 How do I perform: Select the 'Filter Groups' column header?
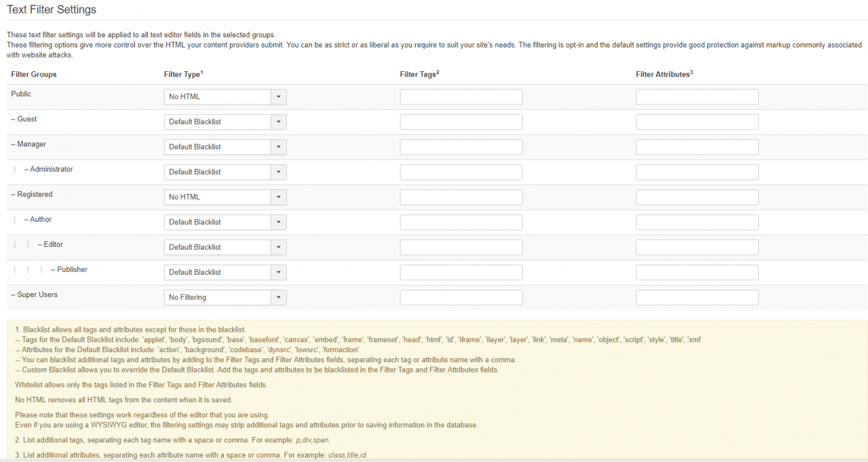click(34, 74)
